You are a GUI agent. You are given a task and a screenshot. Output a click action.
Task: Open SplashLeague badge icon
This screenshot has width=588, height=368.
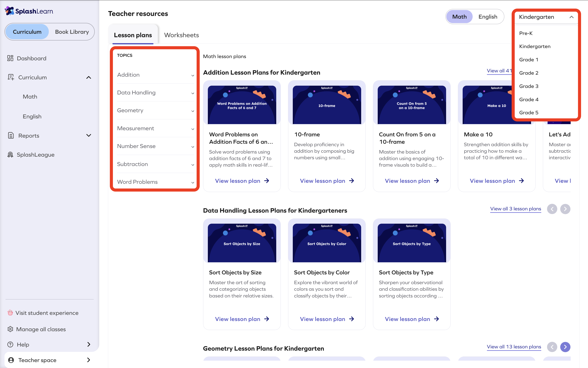coord(10,155)
